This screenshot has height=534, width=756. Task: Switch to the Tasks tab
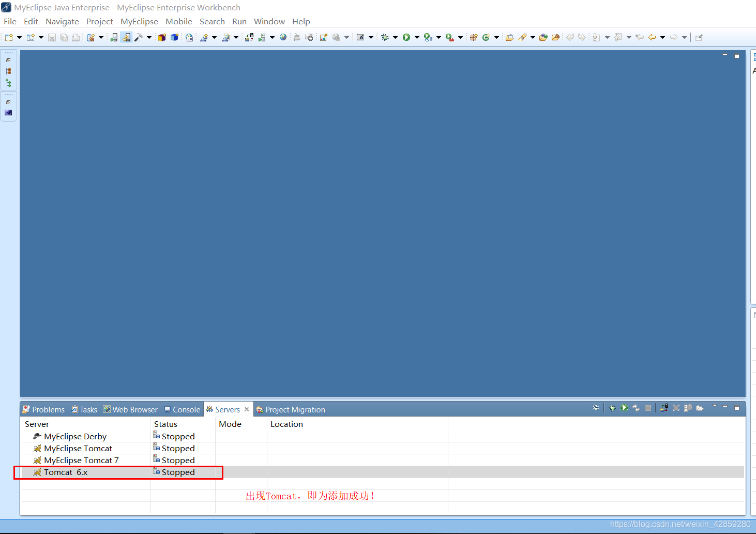pos(84,409)
